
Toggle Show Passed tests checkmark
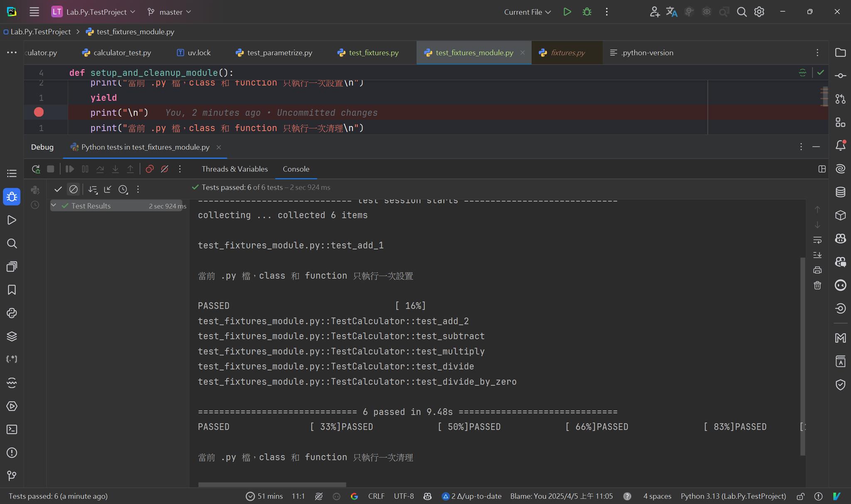[x=58, y=189]
